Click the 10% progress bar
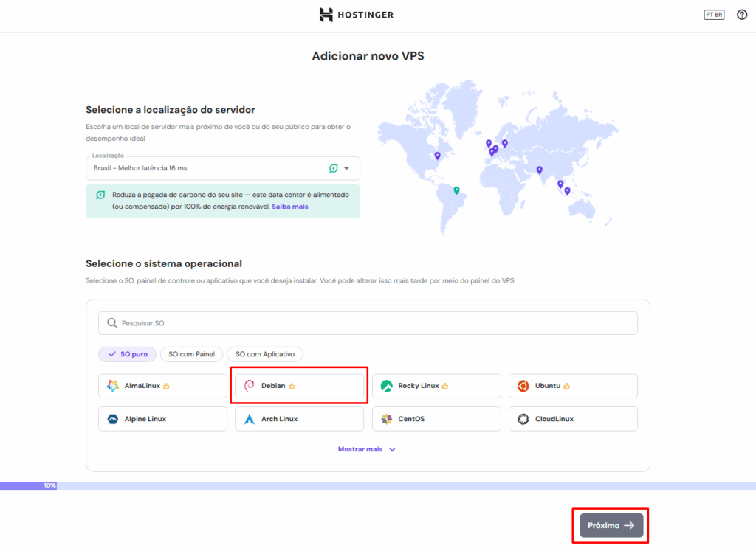This screenshot has height=551, width=756. 378,485
